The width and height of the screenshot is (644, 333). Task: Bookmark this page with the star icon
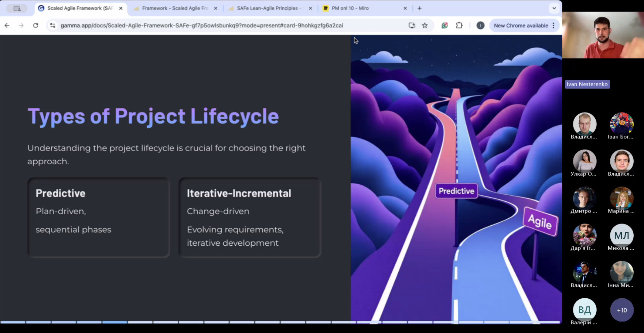coord(425,26)
